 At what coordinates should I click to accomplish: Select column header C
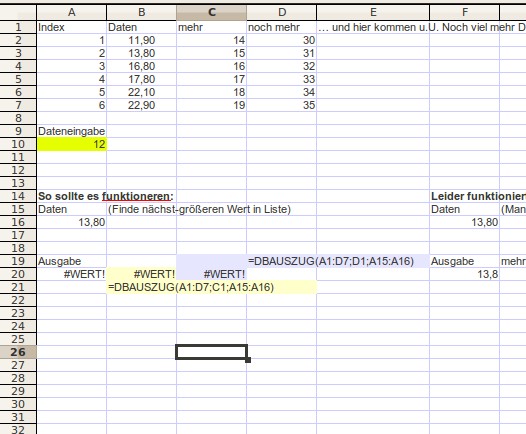(211, 12)
